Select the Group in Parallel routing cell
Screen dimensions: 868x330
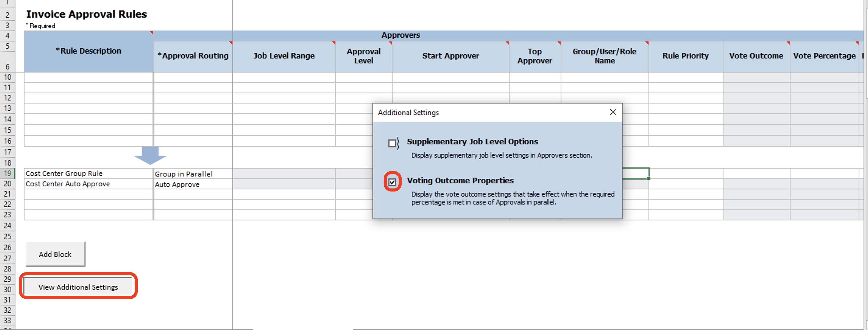(193, 174)
